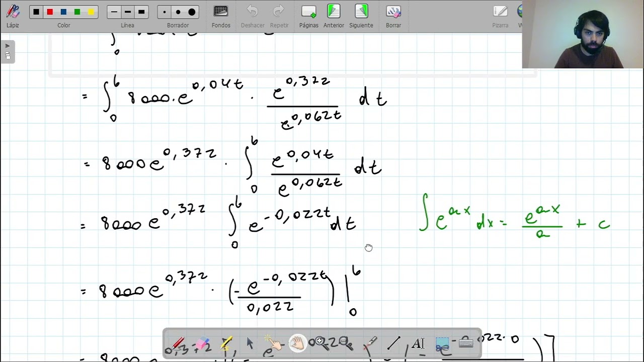Select the arrow pointer tool
Viewport: 644px width, 362px height.
(250, 344)
